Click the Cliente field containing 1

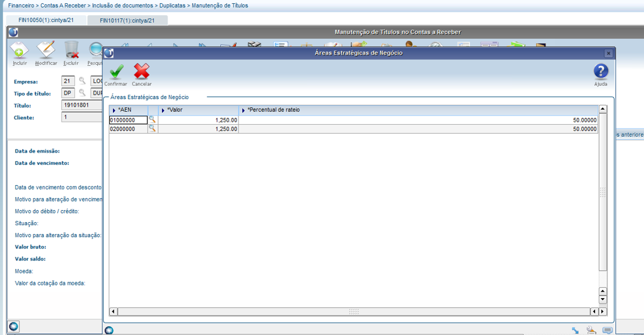tap(82, 117)
